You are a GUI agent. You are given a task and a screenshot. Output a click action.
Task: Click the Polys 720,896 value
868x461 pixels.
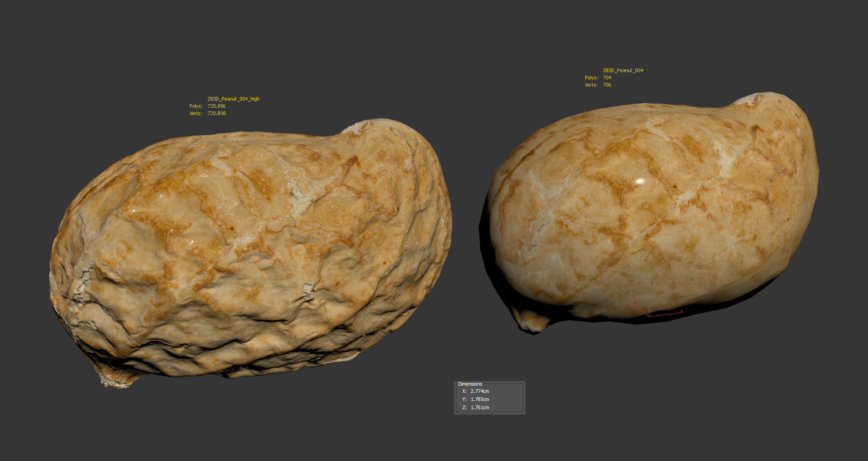point(216,106)
